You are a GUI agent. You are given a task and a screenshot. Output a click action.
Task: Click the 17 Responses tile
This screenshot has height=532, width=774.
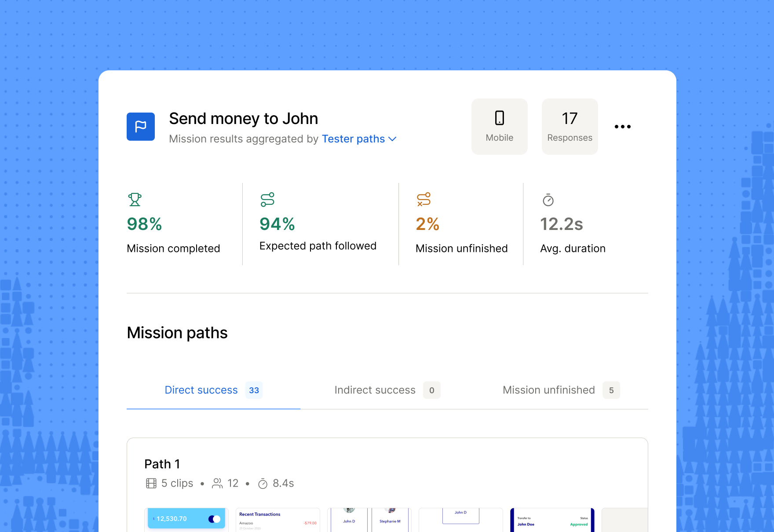point(570,127)
